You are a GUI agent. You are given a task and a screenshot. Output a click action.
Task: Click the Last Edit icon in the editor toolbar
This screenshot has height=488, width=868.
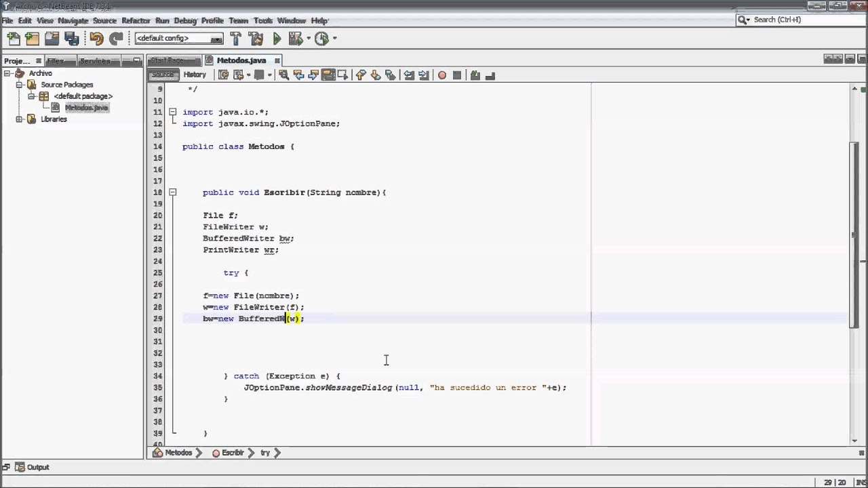(223, 75)
